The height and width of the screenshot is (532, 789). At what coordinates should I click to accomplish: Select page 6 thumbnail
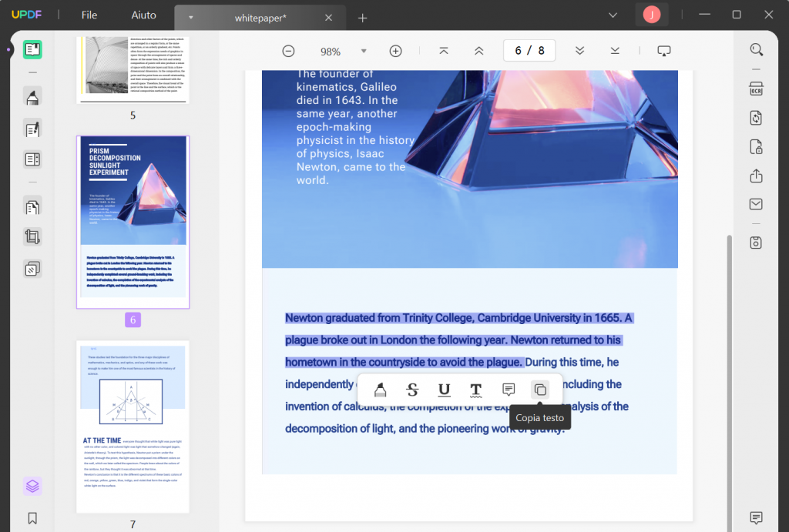pyautogui.click(x=133, y=222)
